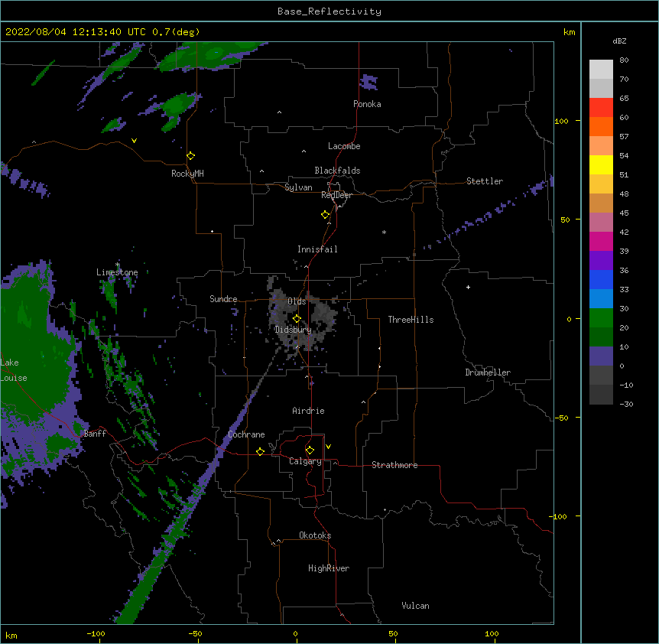
Task: Click the yellow V marker east of Calgary
Action: 328,447
